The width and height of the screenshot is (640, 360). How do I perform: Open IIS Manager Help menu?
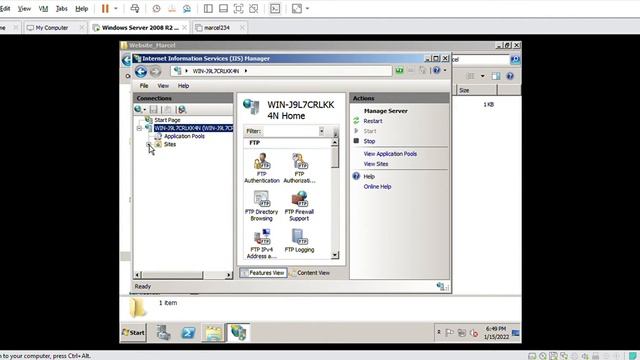183,86
